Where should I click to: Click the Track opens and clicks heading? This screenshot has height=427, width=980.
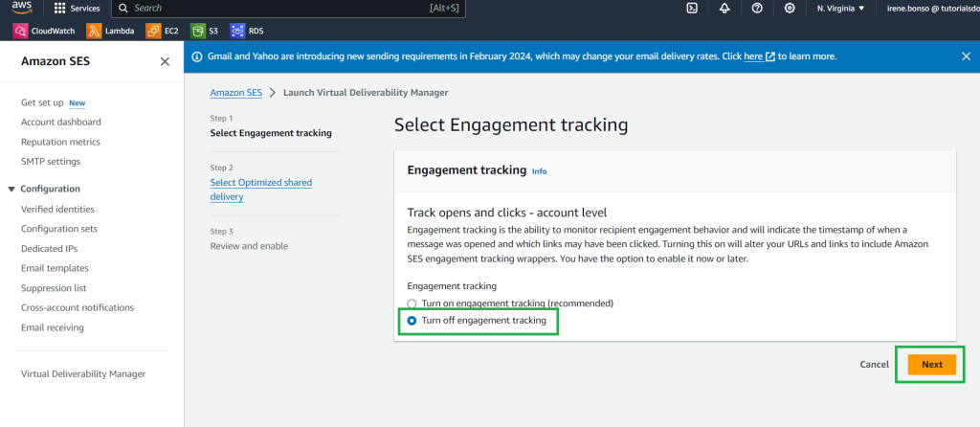click(x=507, y=213)
